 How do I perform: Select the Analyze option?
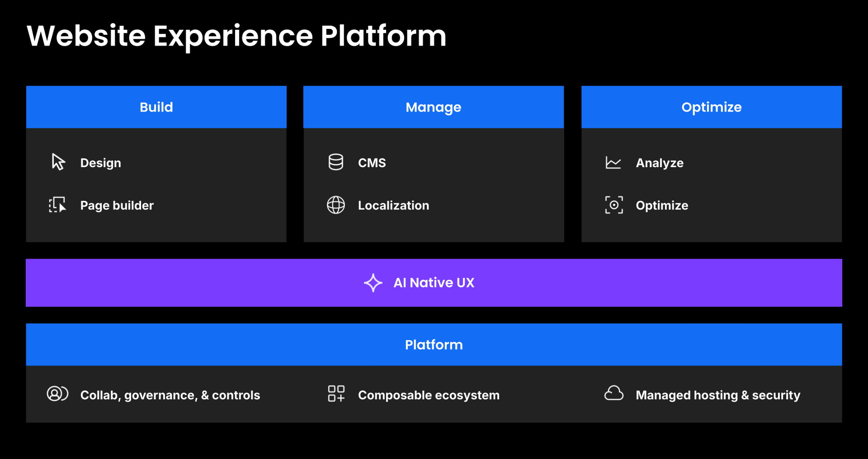[x=660, y=163]
